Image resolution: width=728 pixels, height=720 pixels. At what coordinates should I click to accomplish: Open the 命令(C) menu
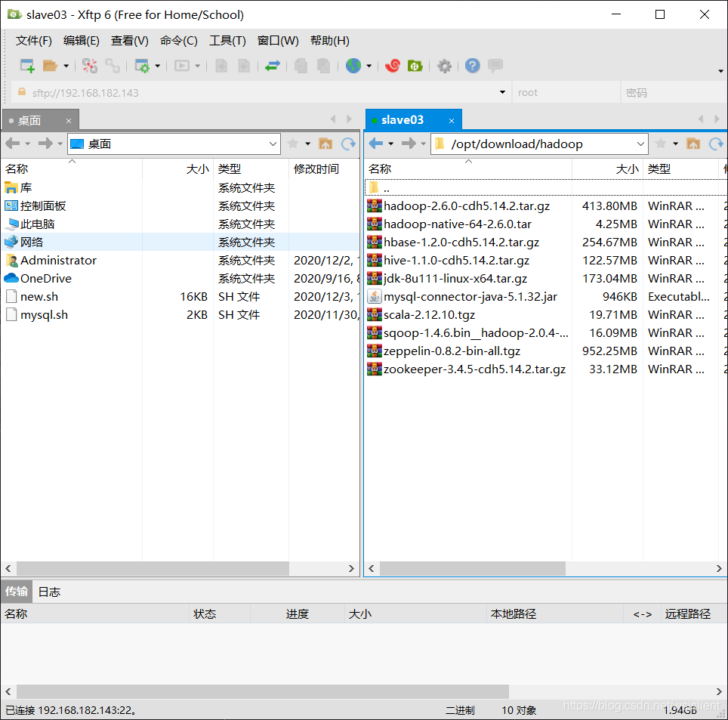click(179, 41)
